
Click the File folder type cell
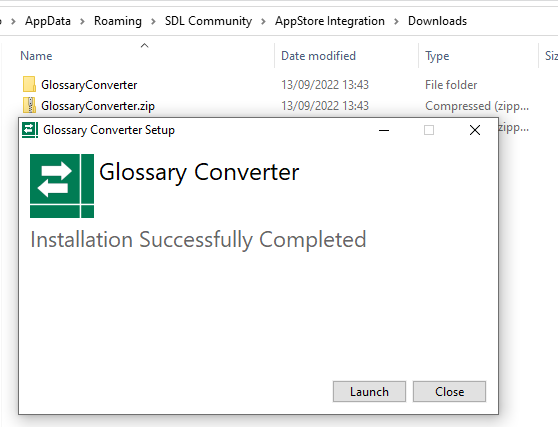tap(451, 85)
